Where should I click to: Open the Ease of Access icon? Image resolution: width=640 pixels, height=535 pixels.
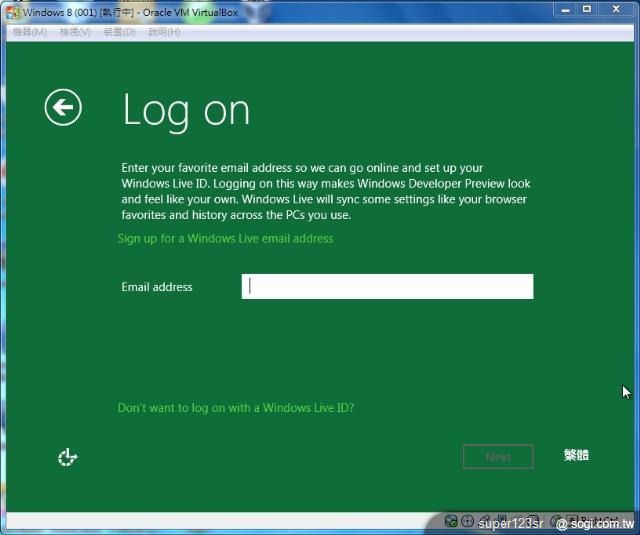[x=67, y=457]
